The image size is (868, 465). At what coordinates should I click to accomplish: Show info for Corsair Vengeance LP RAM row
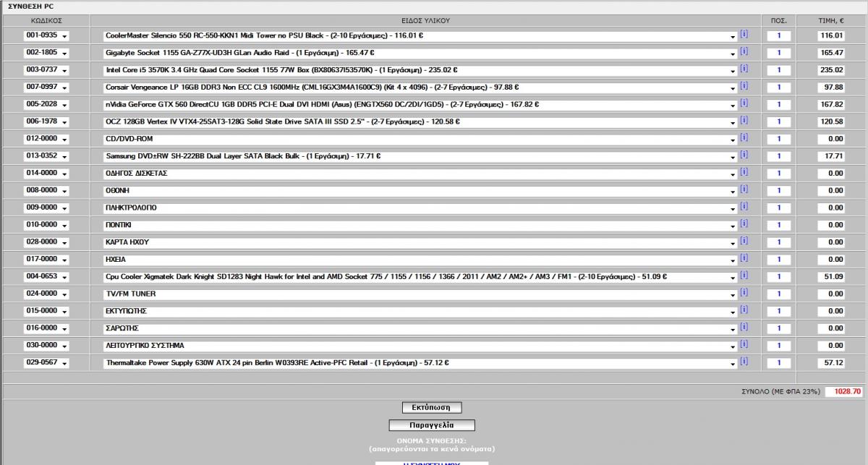744,86
